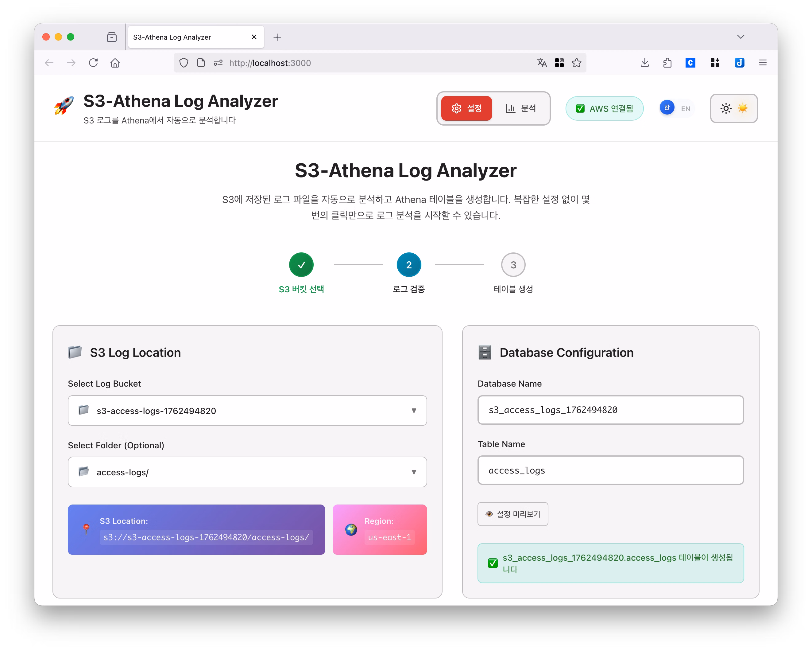Click the Table Name input field
This screenshot has height=651, width=812.
(610, 470)
